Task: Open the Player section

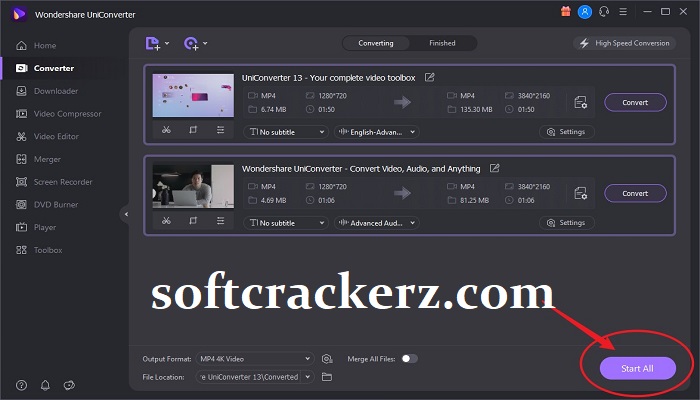Action: click(x=36, y=228)
